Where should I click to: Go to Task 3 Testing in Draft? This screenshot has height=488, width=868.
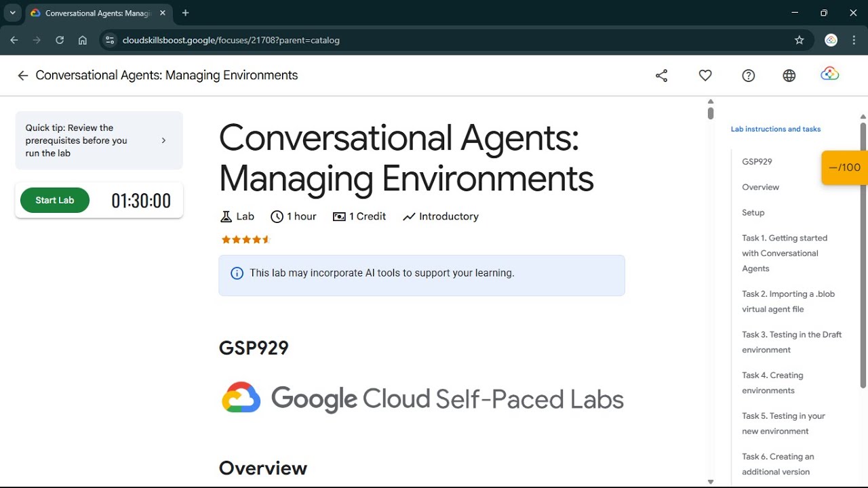791,342
